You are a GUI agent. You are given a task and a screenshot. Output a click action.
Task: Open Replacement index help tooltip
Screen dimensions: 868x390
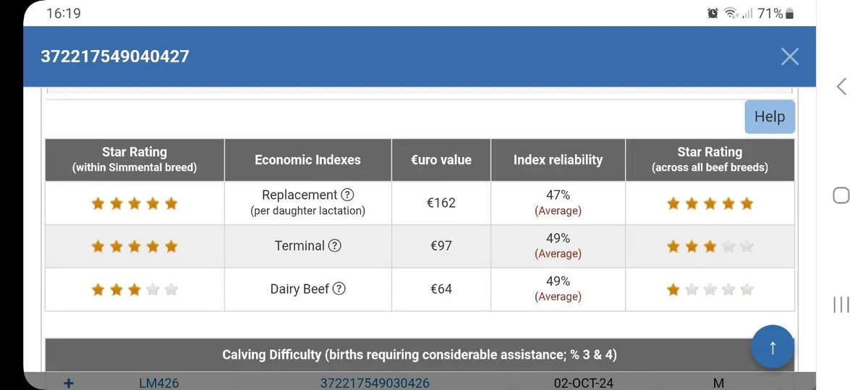coord(347,195)
